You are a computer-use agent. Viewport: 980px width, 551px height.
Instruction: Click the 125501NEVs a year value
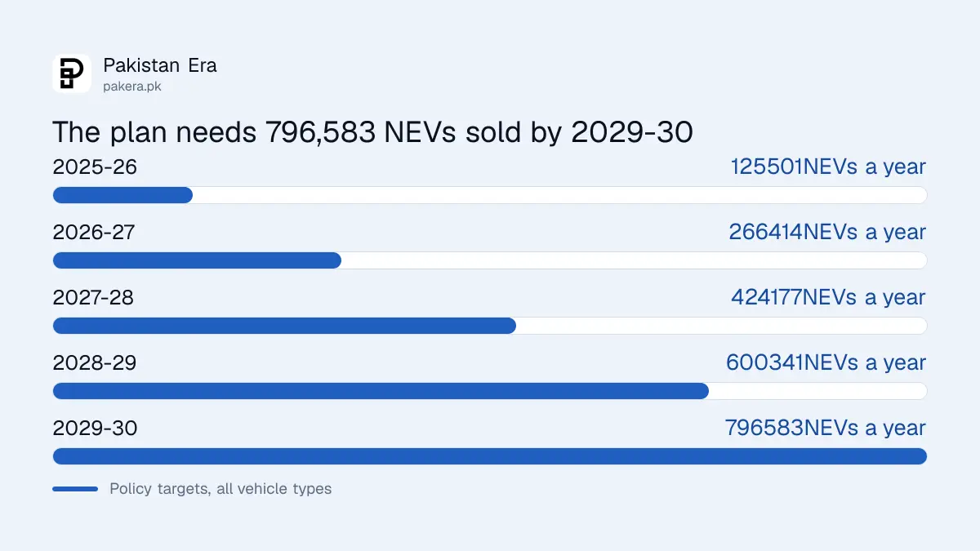(828, 167)
